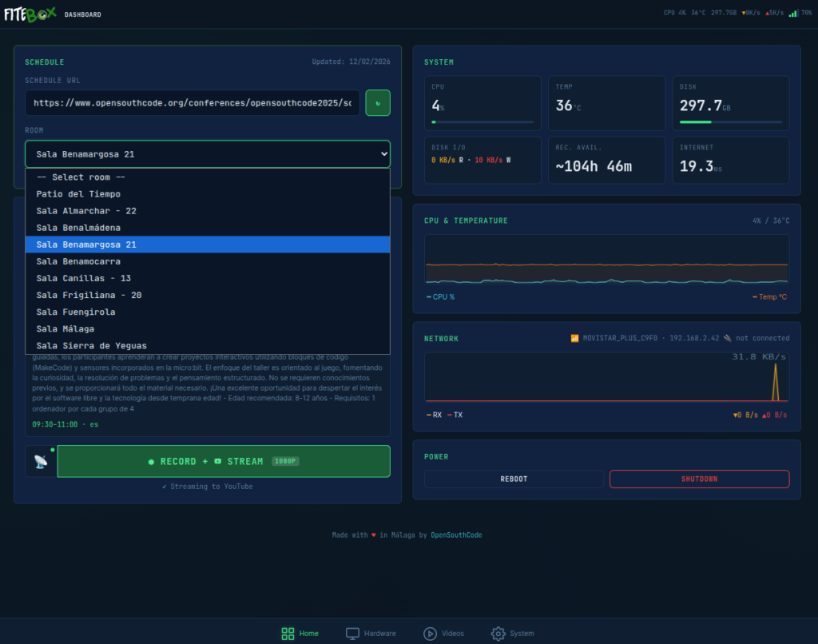Click the Videos play icon
818x644 pixels.
click(x=430, y=634)
